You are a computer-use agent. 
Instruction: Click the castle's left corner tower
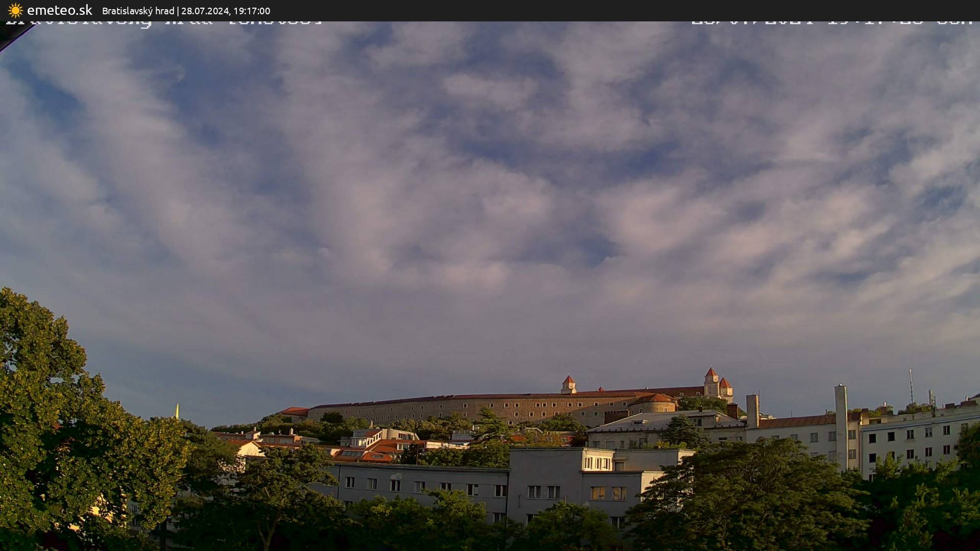568,384
